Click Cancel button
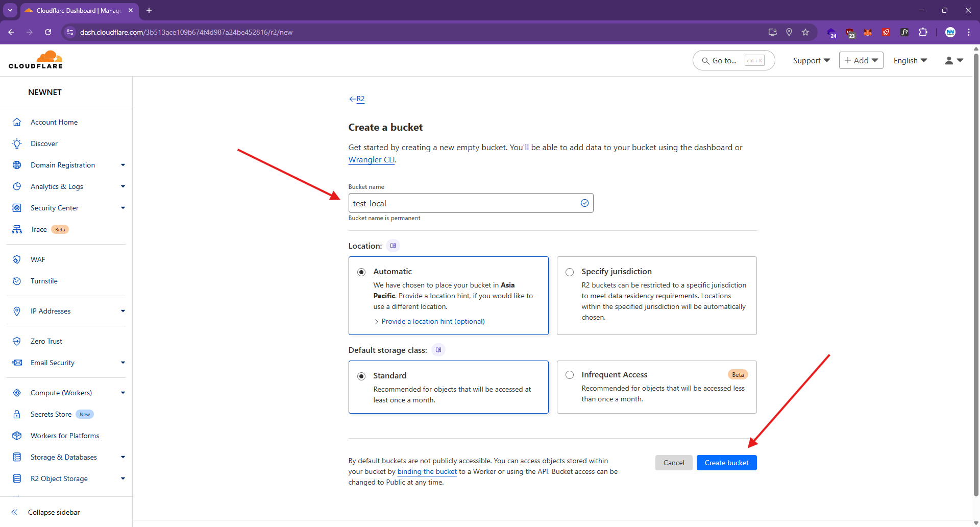The height and width of the screenshot is (527, 980). tap(674, 463)
